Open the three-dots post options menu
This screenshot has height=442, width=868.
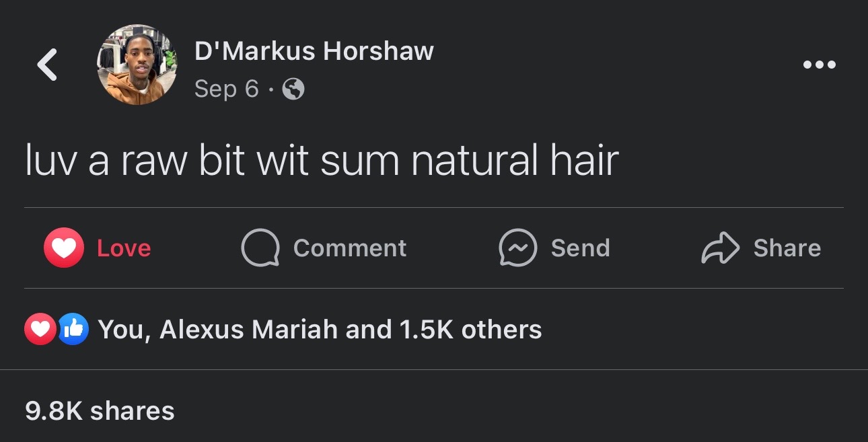tap(820, 65)
